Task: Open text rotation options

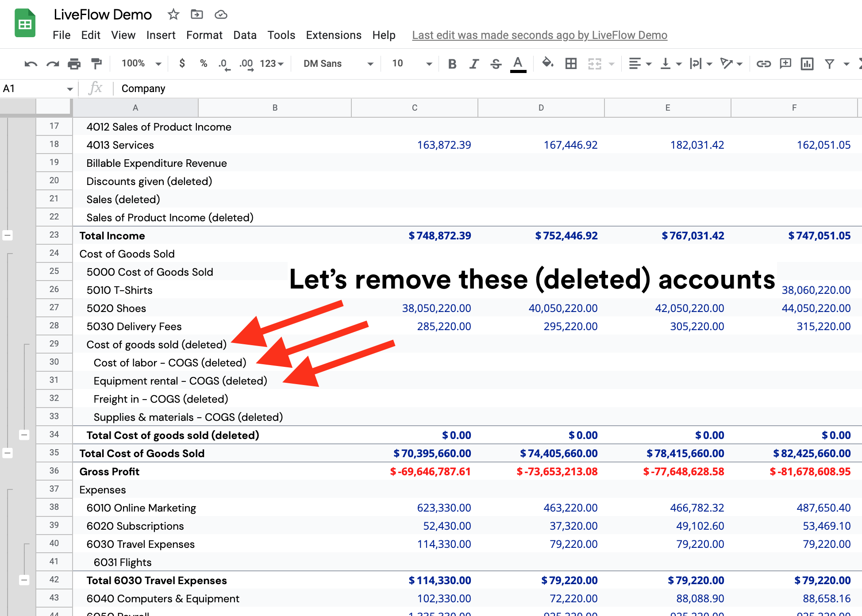Action: click(731, 64)
